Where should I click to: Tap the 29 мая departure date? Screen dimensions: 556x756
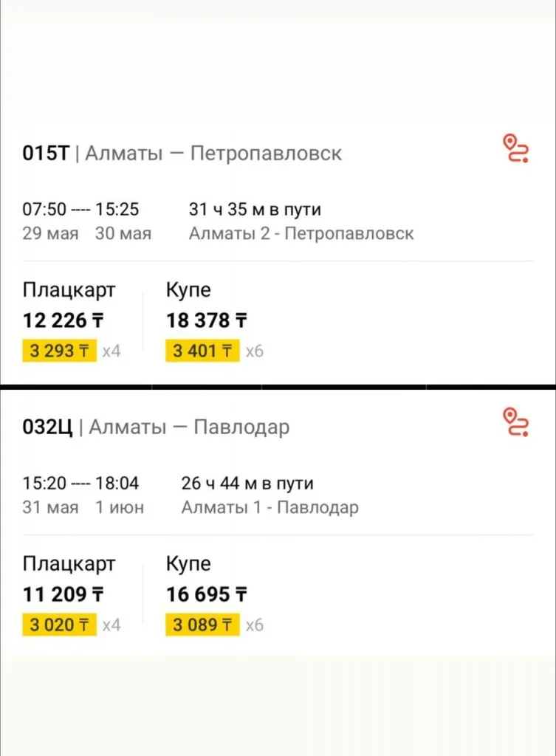tap(49, 234)
